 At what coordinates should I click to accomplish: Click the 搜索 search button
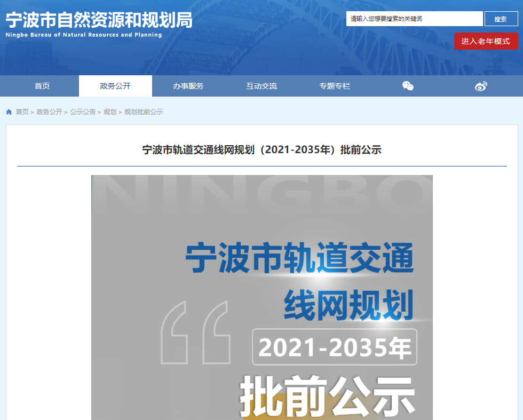(x=501, y=19)
